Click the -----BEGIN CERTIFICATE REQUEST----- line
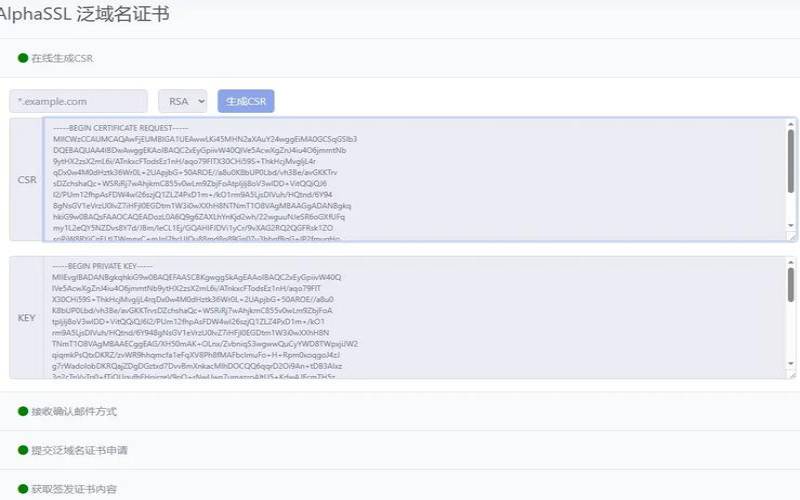Viewport: 800px width, 500px height. [121, 128]
